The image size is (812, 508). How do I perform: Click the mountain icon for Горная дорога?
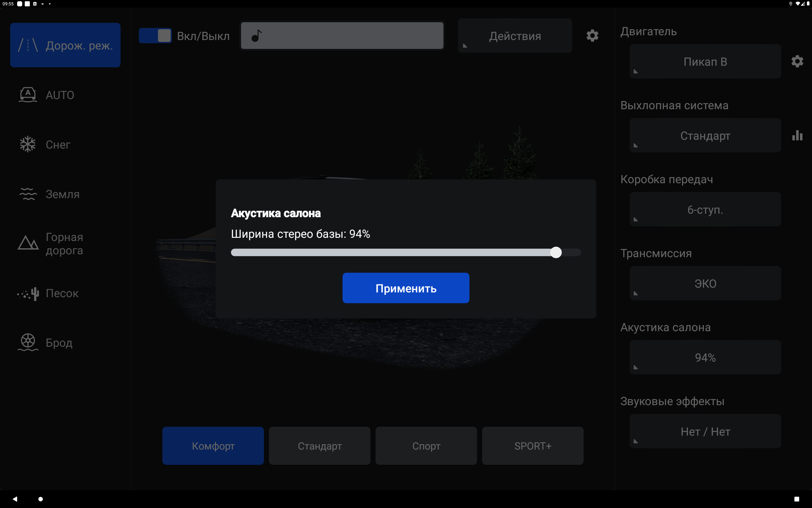[28, 243]
